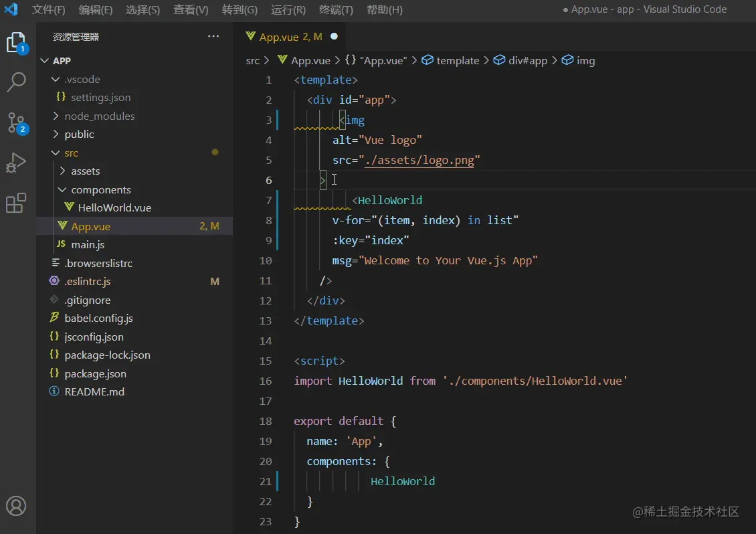Viewport: 756px width, 534px height.
Task: Open the Search view in activity bar
Action: click(17, 82)
